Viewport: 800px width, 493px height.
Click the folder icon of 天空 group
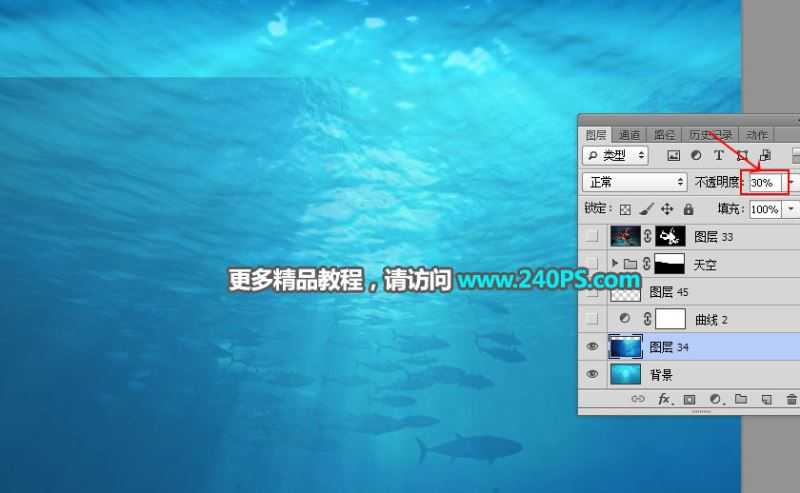(631, 264)
